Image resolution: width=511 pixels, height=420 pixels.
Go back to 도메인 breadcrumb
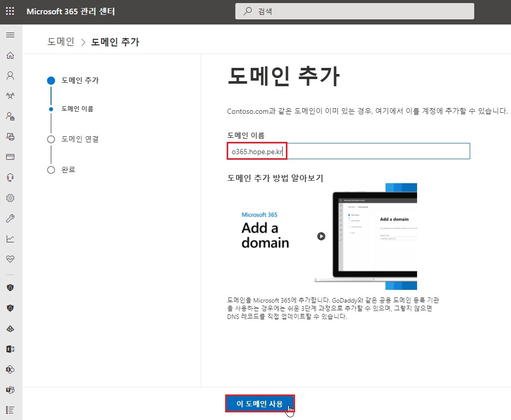point(61,42)
